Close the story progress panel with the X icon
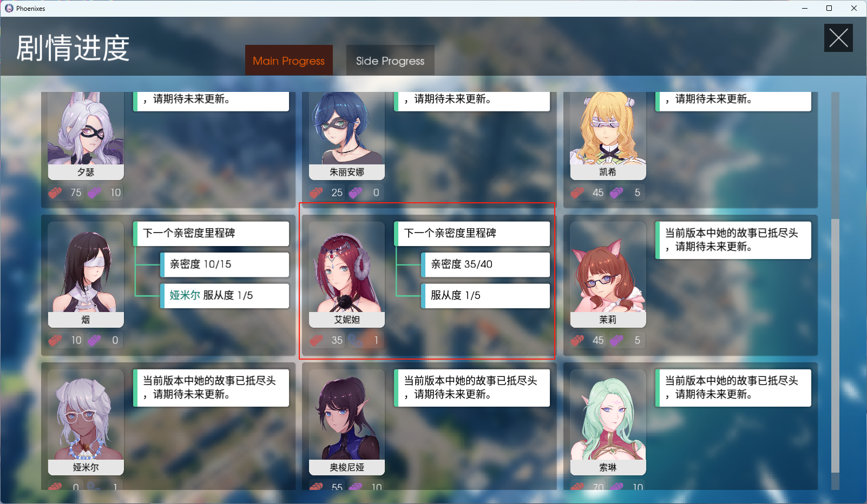 point(838,38)
